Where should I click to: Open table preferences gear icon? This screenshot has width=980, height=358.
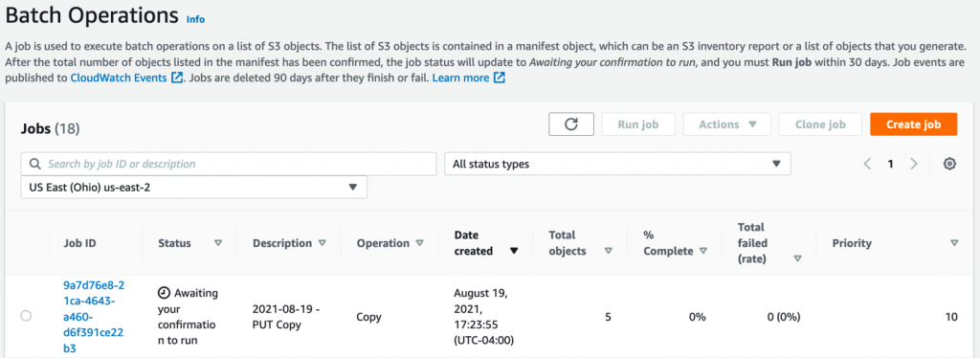pos(949,165)
